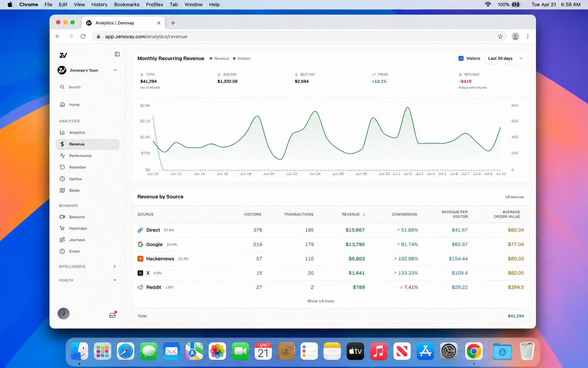Click the Direct source link icon
Image resolution: width=588 pixels, height=368 pixels.
click(x=140, y=230)
